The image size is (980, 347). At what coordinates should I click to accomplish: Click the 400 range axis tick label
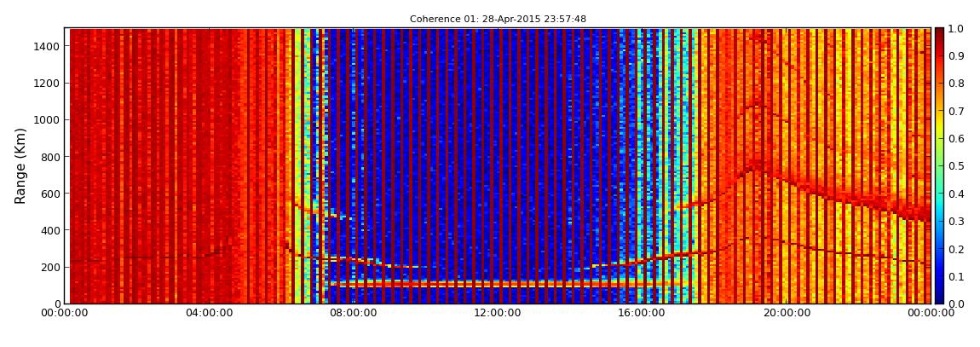(x=50, y=231)
